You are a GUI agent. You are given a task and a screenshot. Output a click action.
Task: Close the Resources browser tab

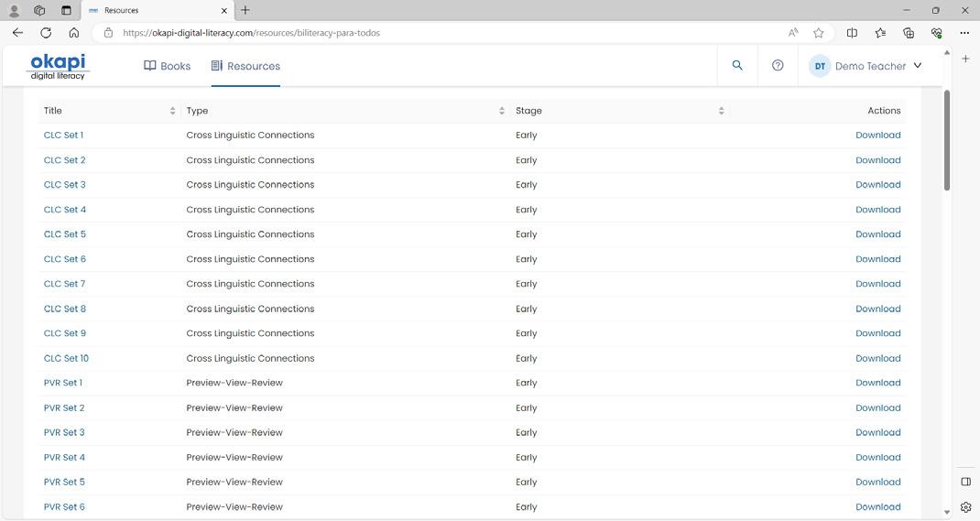[223, 11]
